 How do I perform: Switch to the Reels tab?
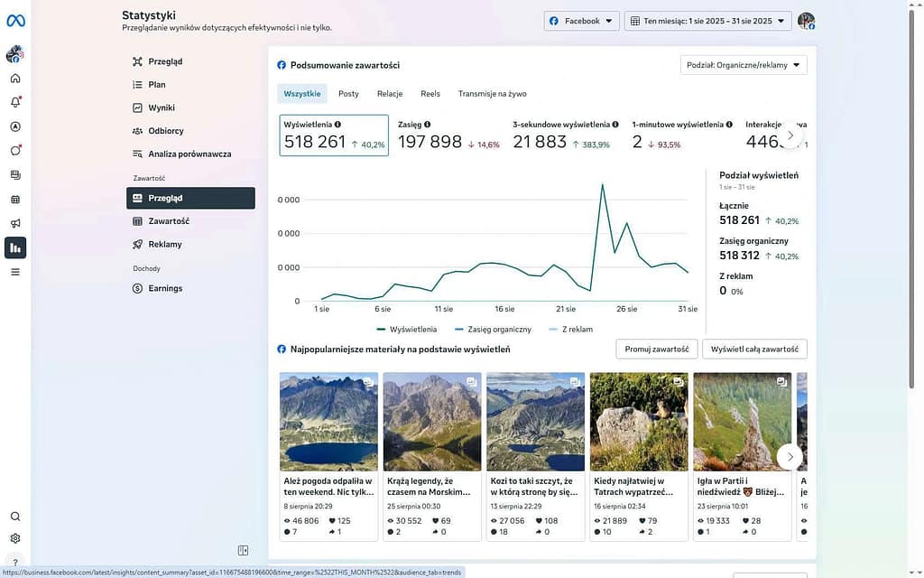[x=430, y=94]
